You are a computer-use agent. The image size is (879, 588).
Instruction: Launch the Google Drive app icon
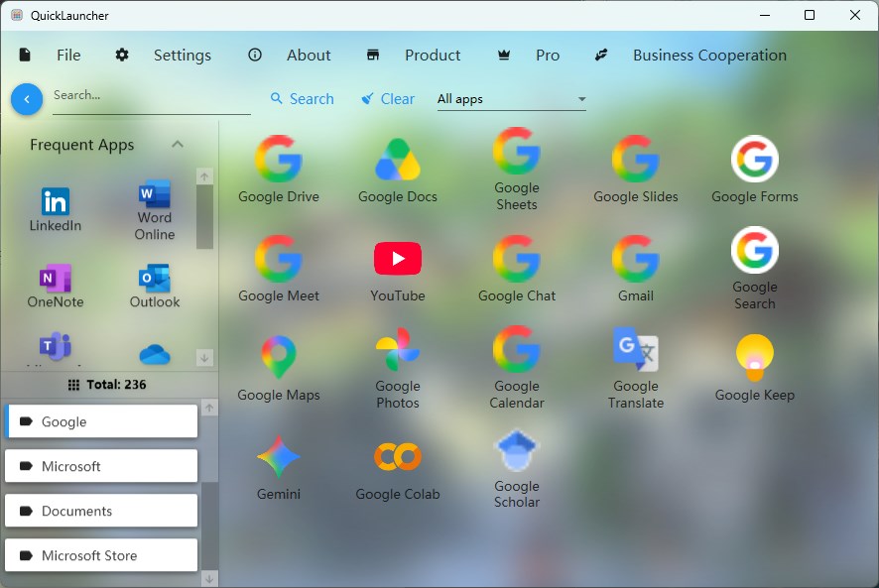click(278, 159)
